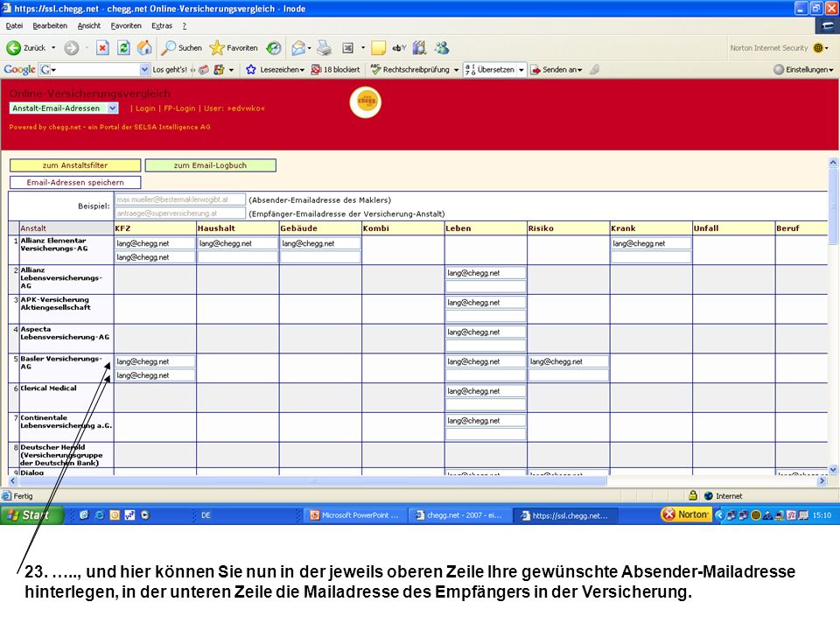Viewport: 840px width, 630px height.
Task: Click Lesezeichen bookmarks star
Action: pos(276,70)
